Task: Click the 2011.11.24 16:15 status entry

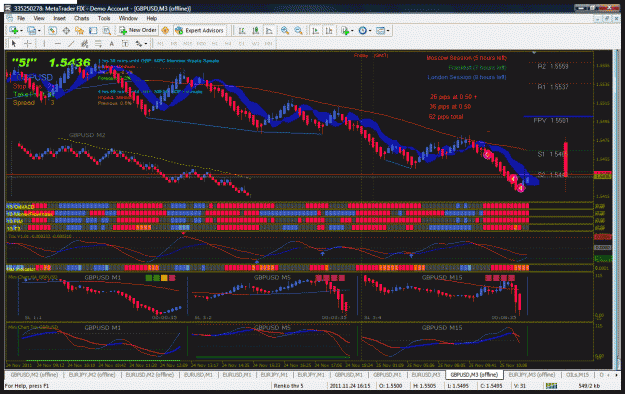Action: (x=350, y=386)
